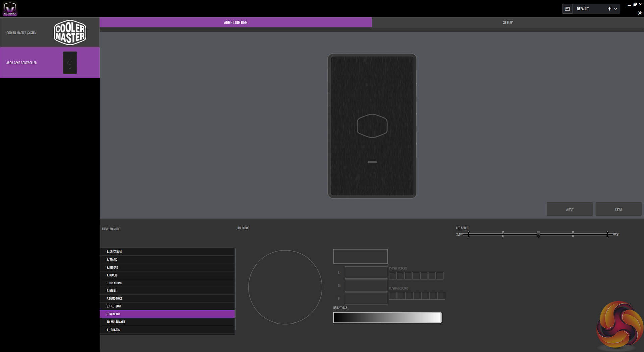Image resolution: width=644 pixels, height=352 pixels.
Task: Restore the window with the maximize icon
Action: (635, 4)
